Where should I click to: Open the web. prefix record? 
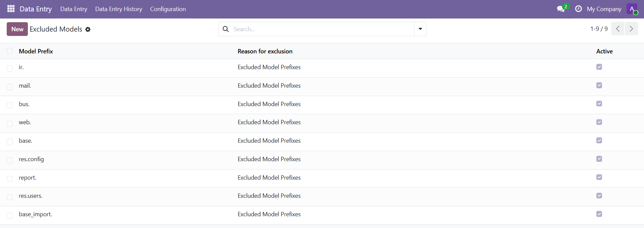pos(25,122)
